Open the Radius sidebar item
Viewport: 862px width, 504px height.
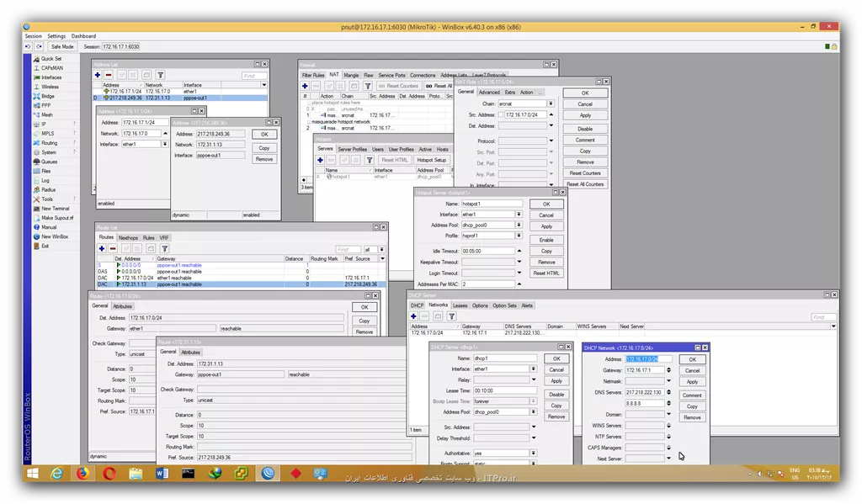[48, 189]
